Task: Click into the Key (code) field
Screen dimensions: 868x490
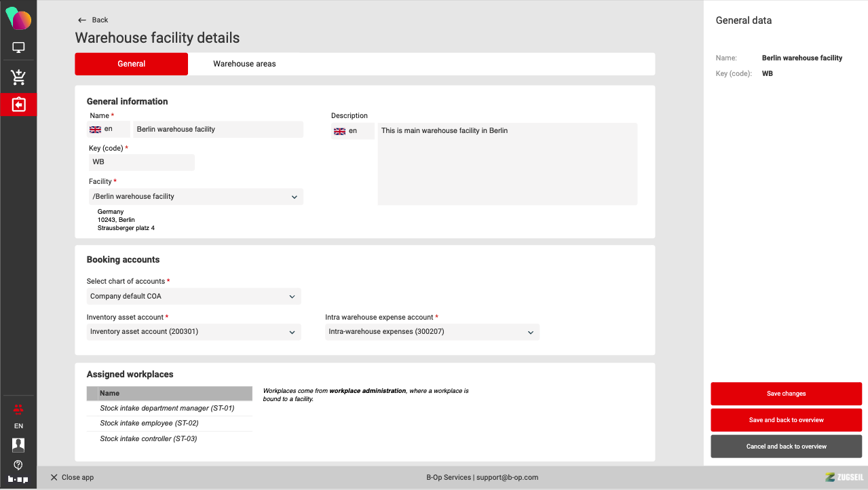Action: [x=141, y=162]
